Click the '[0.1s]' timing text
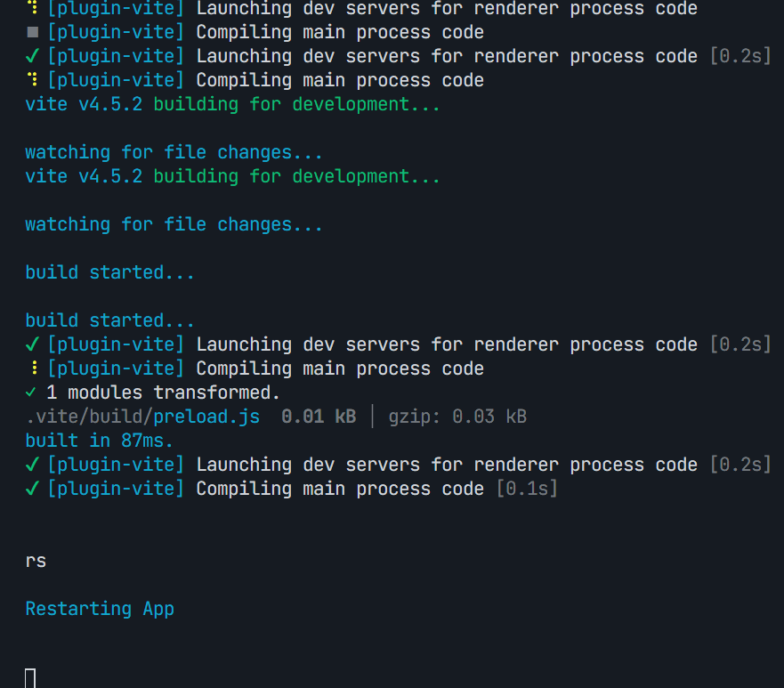This screenshot has height=688, width=784. 527,489
